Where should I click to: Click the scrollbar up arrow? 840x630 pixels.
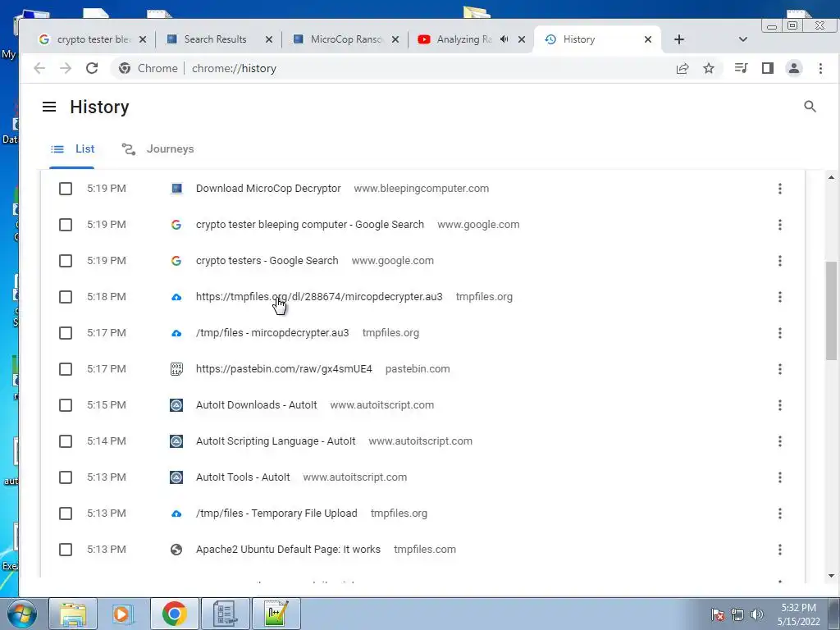[831, 177]
